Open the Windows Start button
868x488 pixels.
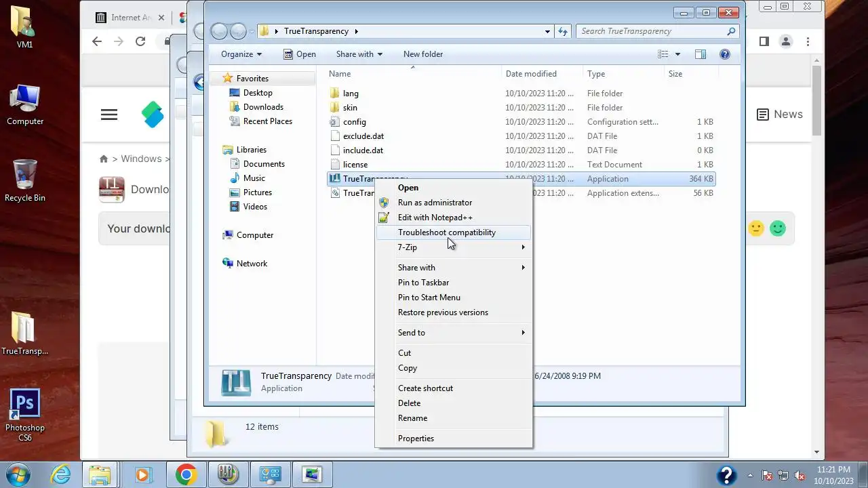click(x=19, y=474)
